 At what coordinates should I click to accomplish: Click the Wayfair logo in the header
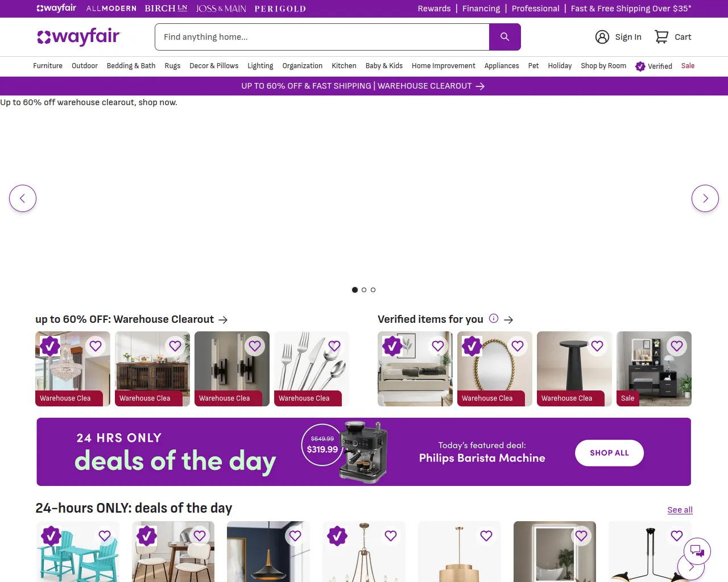tap(78, 37)
